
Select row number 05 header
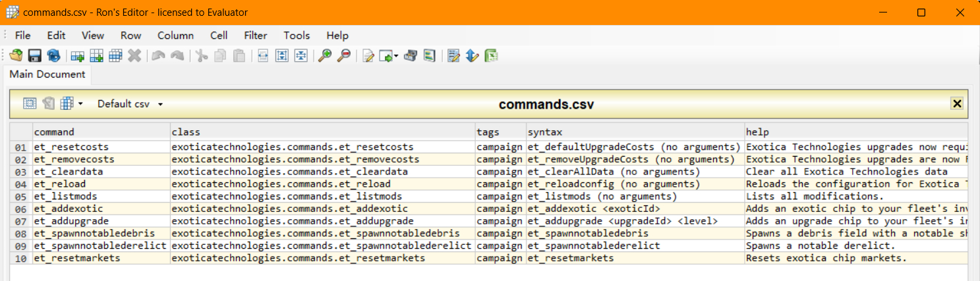pyautogui.click(x=20, y=197)
